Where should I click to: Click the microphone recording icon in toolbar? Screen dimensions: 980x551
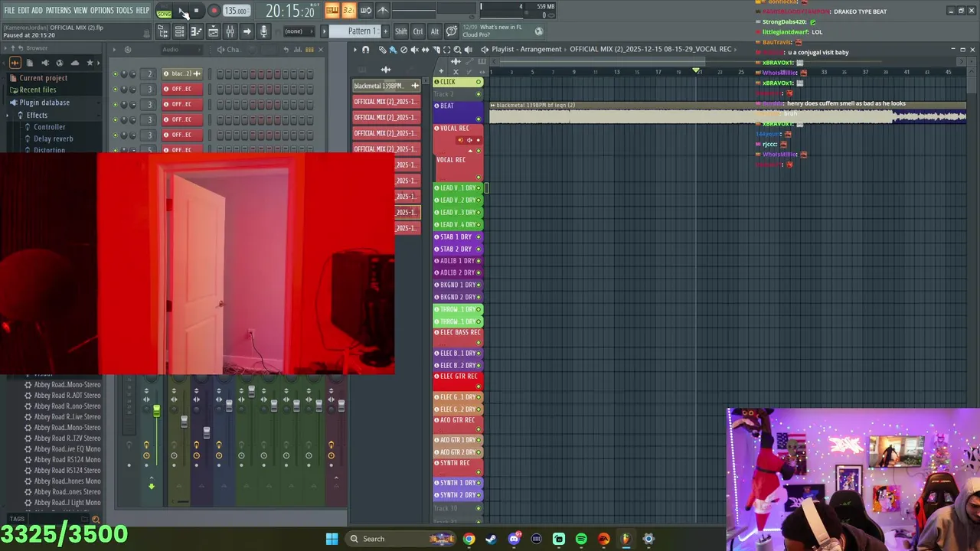tap(263, 31)
